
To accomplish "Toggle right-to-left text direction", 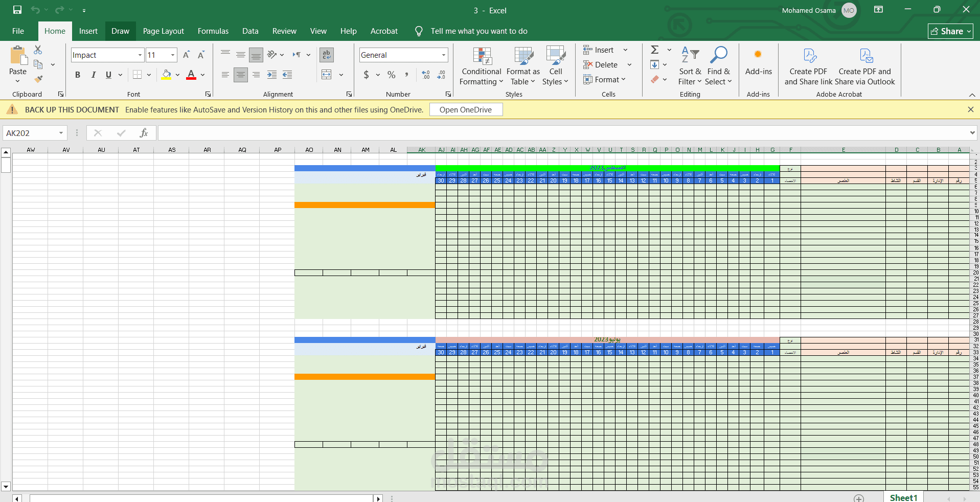I will [x=297, y=55].
